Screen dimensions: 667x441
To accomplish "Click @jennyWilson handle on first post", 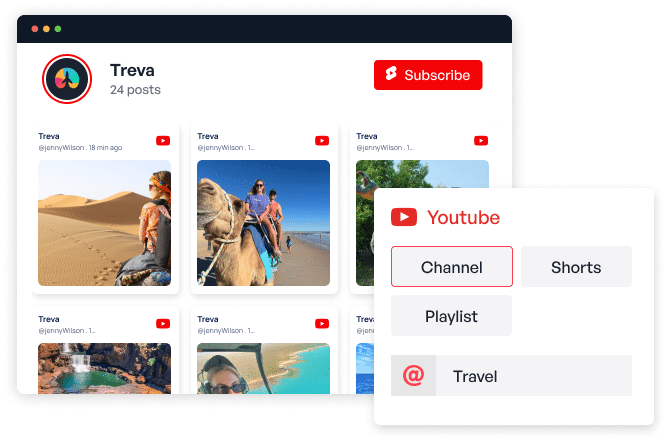I will pos(61,147).
